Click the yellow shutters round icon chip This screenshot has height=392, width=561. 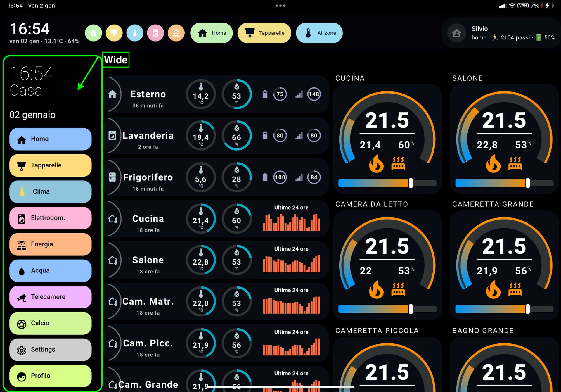(114, 33)
